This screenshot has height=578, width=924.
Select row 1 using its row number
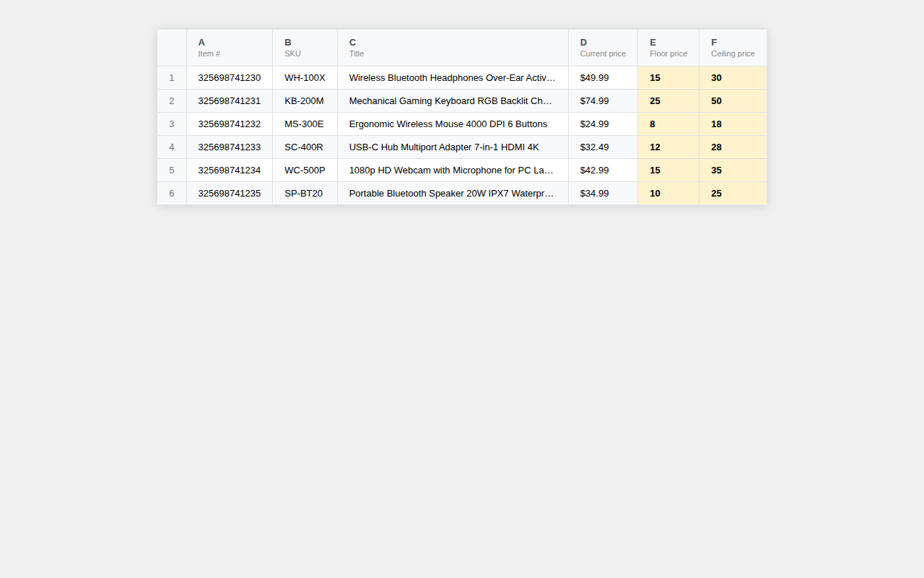tap(172, 77)
